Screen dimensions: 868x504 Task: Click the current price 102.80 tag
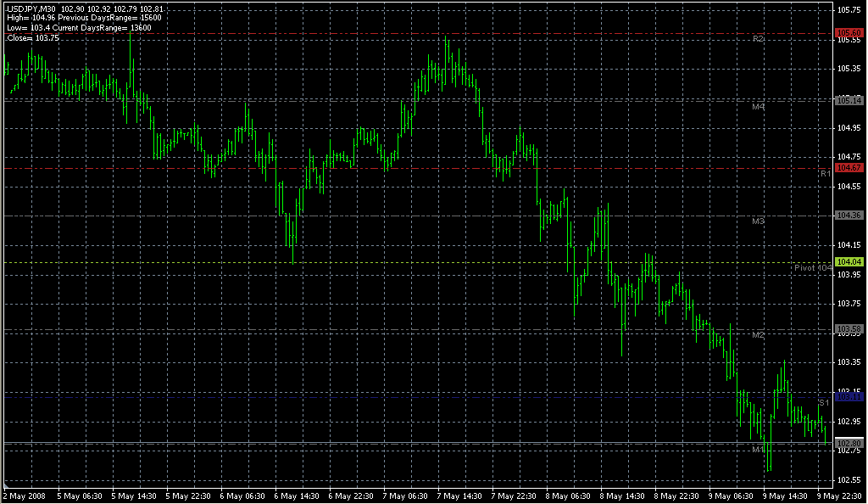[x=849, y=444]
